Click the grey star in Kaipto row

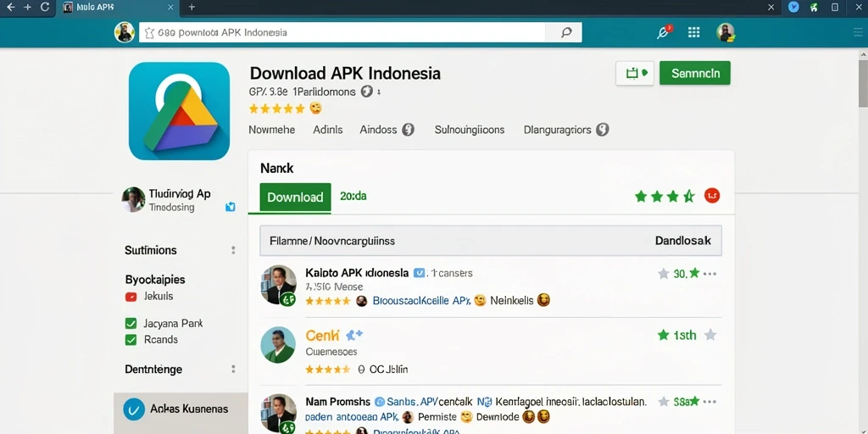pos(663,274)
